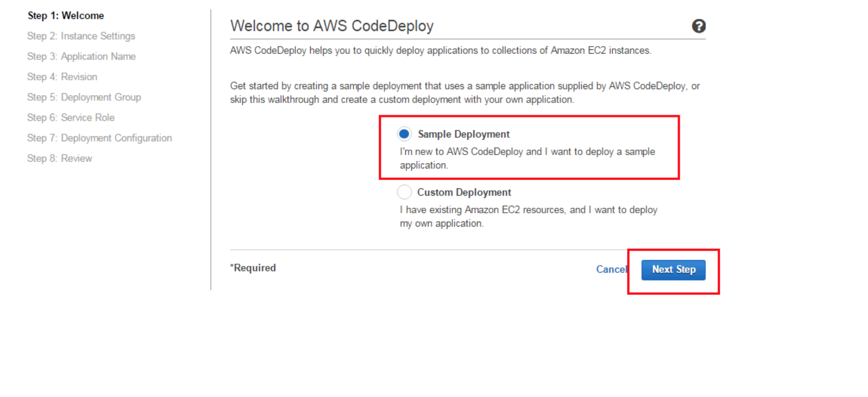Navigate to Step 5: Deployment Group
The height and width of the screenshot is (397, 868).
click(84, 97)
